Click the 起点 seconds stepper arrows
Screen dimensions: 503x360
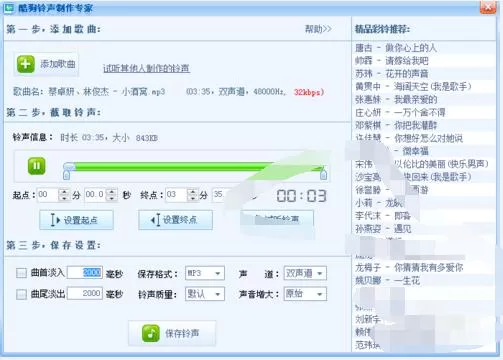tap(112, 195)
